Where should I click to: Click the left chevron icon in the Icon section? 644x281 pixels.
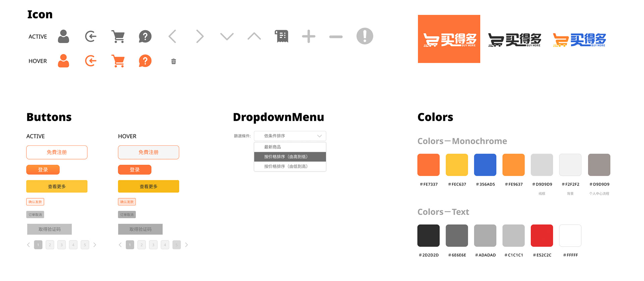point(172,37)
